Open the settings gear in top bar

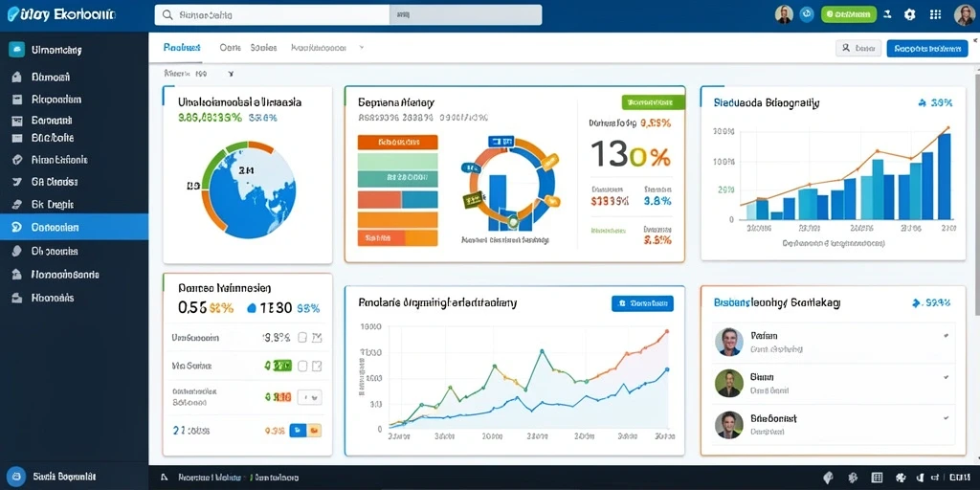tap(909, 15)
